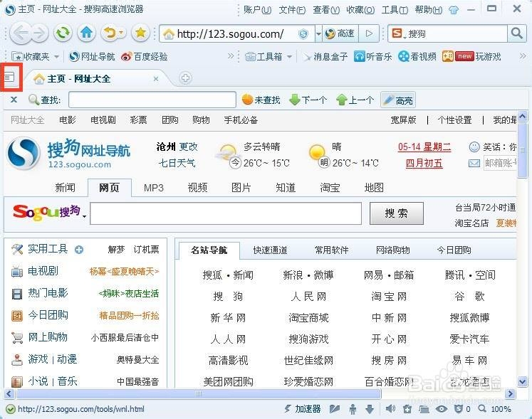Click the skin shirt icon in title bar
Viewport: 532px width, 419px height.
tap(454, 10)
